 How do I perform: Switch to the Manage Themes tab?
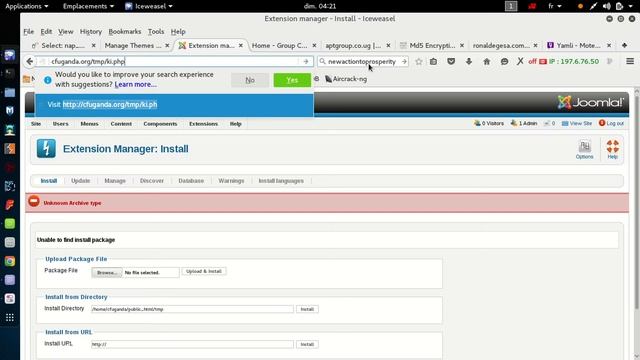click(133, 45)
